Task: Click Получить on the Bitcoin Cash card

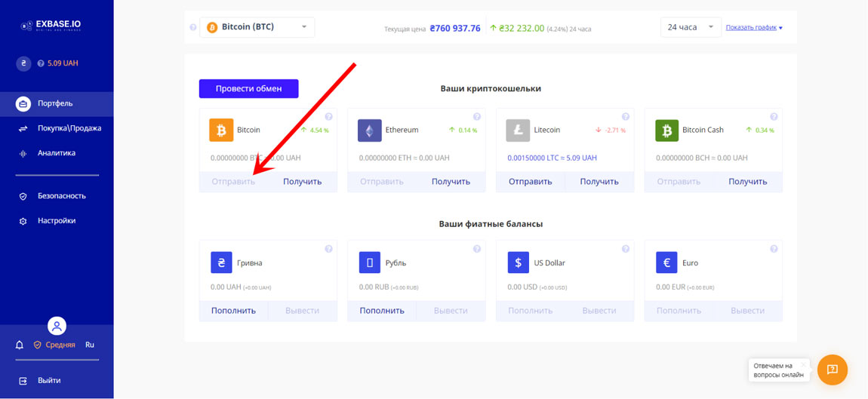Action: tap(748, 182)
